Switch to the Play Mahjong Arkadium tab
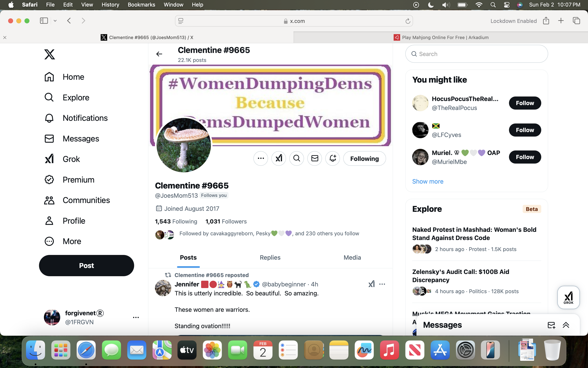Viewport: 588px width, 368px height. point(441,37)
